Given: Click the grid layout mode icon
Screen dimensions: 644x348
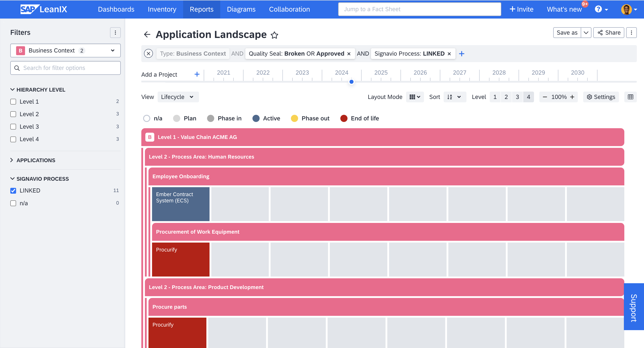Looking at the screenshot, I should tap(412, 96).
